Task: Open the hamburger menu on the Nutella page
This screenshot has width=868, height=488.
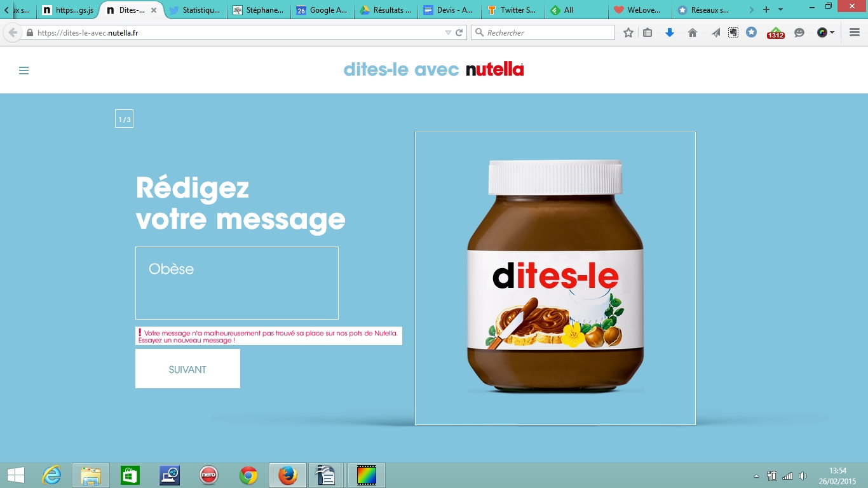Action: click(24, 71)
